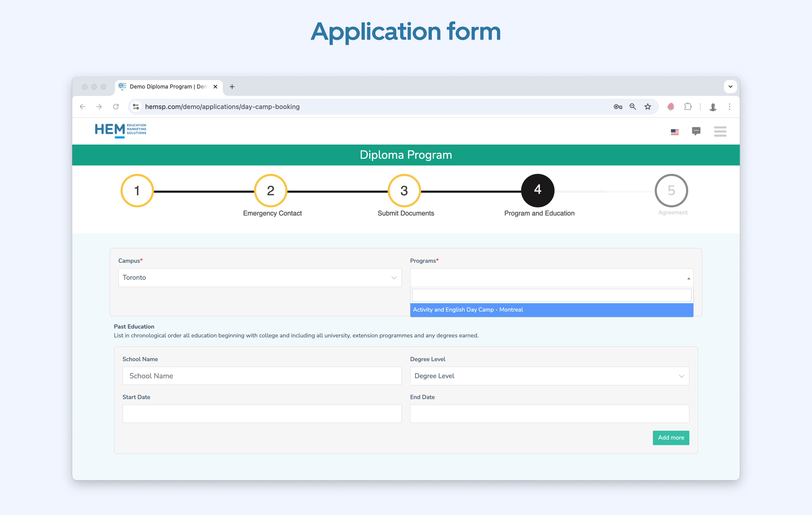This screenshot has width=812, height=515.
Task: Click the Add more button
Action: tap(671, 438)
